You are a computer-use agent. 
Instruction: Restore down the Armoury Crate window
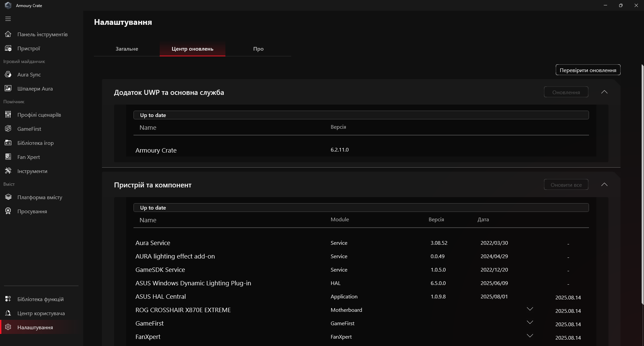(621, 5)
